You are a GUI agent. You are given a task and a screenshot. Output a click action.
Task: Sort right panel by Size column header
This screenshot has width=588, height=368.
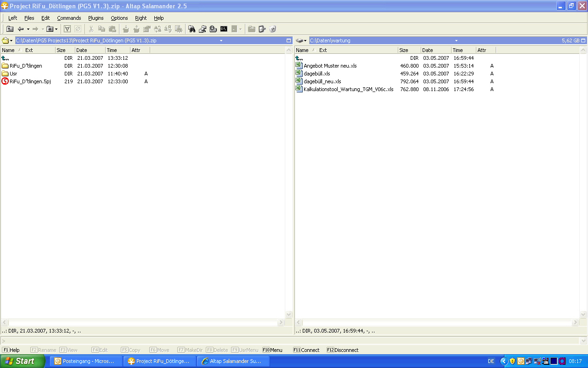tap(409, 50)
